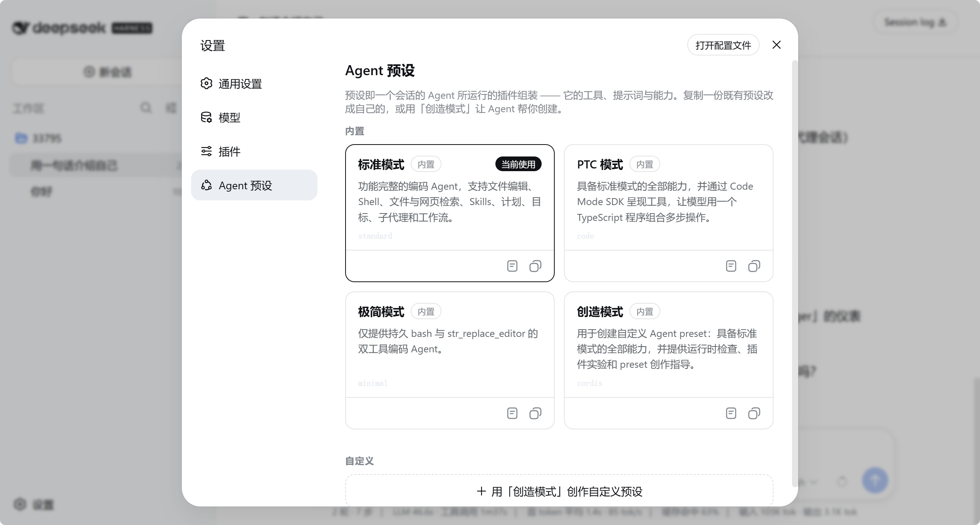
Task: Click the blue send arrow in background chat
Action: coord(875,480)
